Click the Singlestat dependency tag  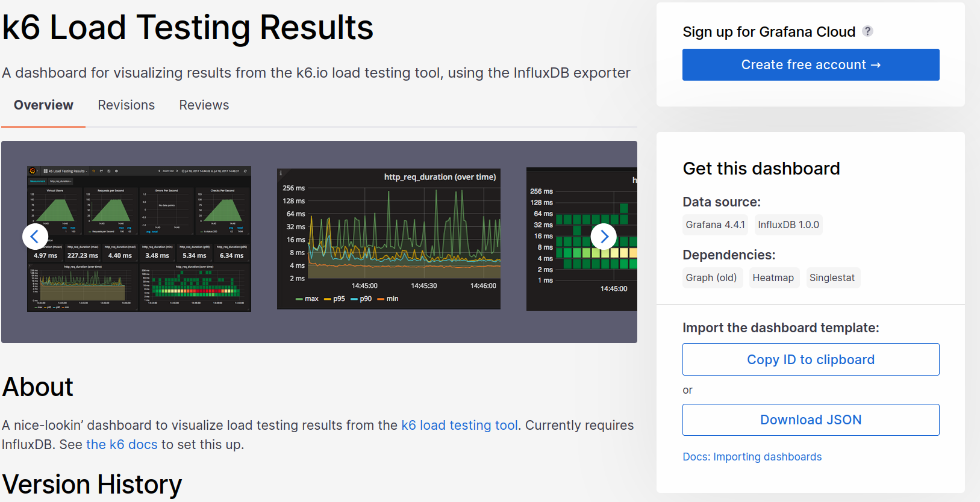832,278
